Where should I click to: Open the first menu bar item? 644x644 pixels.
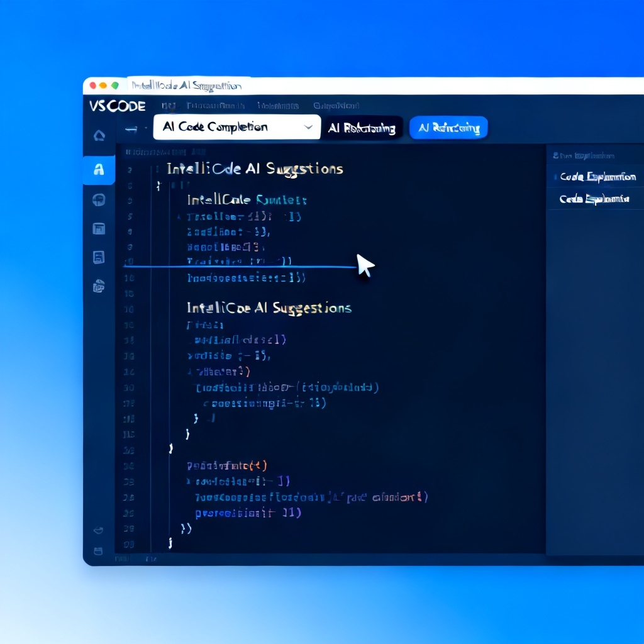click(169, 106)
